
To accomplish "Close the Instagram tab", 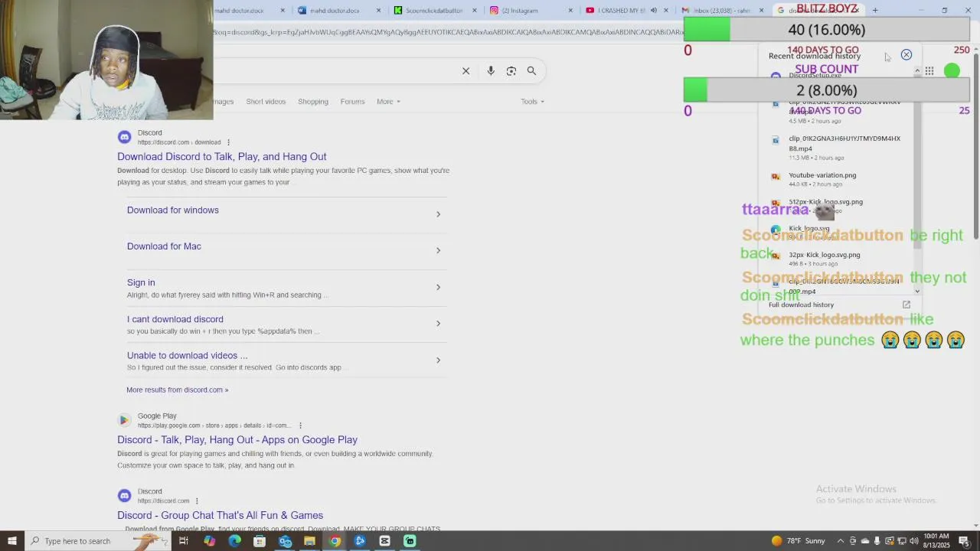I will coord(570,11).
